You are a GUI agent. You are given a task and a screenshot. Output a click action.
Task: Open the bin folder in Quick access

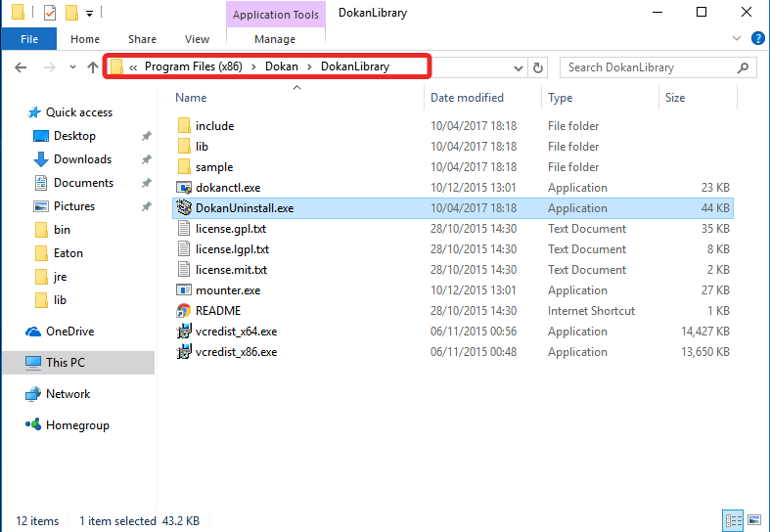pos(62,230)
